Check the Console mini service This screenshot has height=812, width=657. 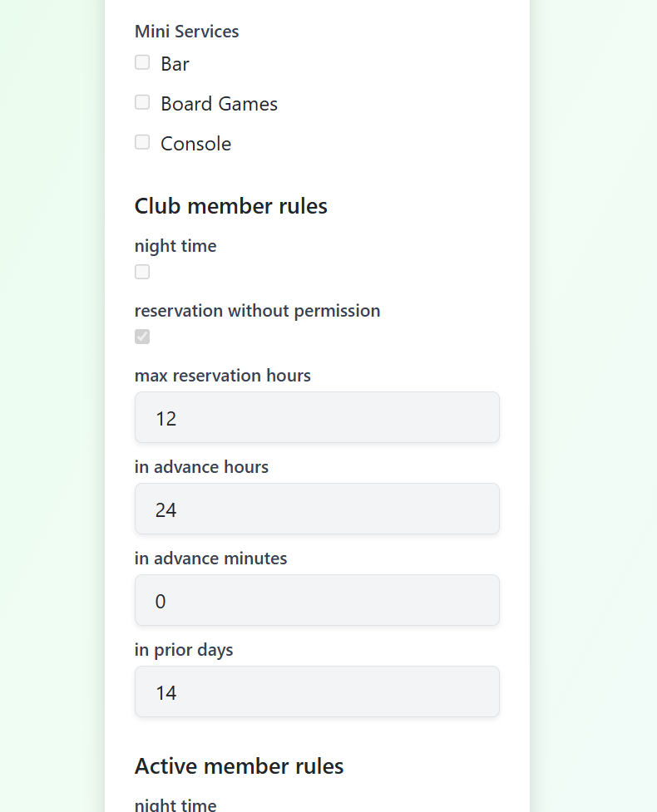click(x=142, y=141)
